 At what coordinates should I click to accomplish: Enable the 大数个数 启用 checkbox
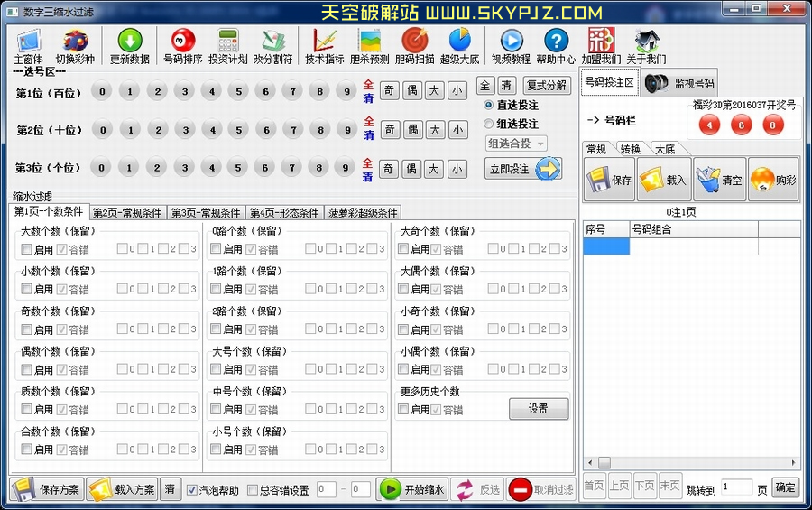click(27, 249)
